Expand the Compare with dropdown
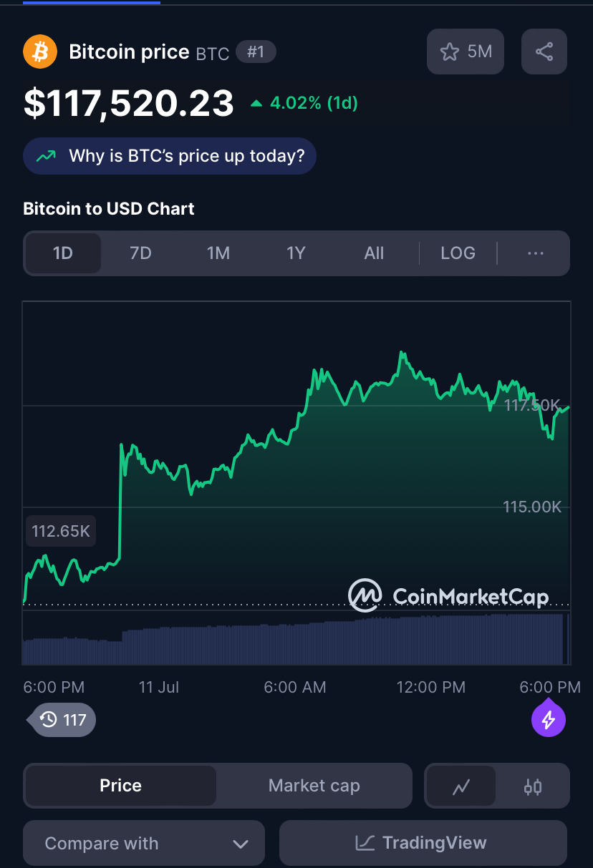The image size is (593, 868). click(144, 843)
